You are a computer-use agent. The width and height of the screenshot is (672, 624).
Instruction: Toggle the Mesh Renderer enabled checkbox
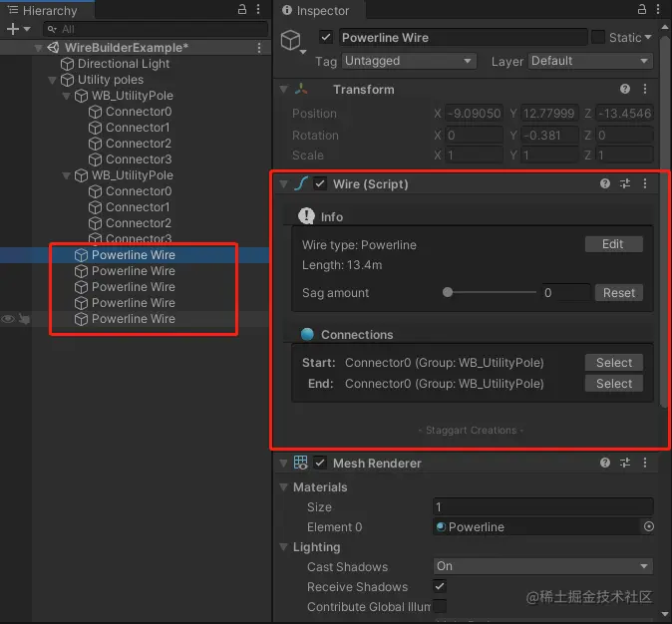pos(320,463)
